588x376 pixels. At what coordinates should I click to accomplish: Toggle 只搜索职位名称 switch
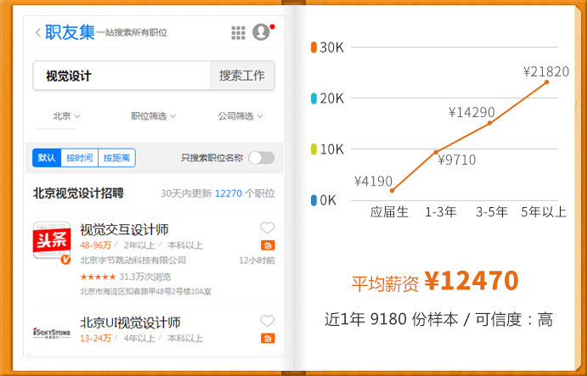pyautogui.click(x=261, y=158)
